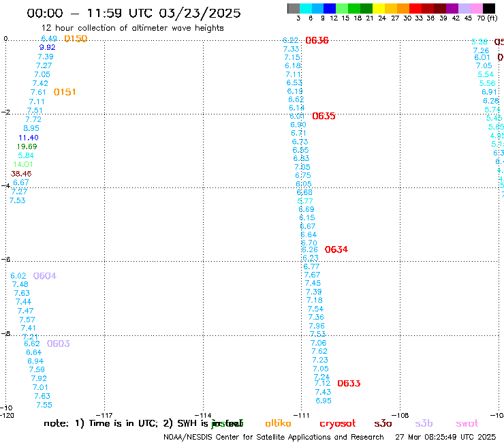The height and width of the screenshot is (443, 504).
Task: Click the red cryosat legend label
Action: tap(338, 423)
